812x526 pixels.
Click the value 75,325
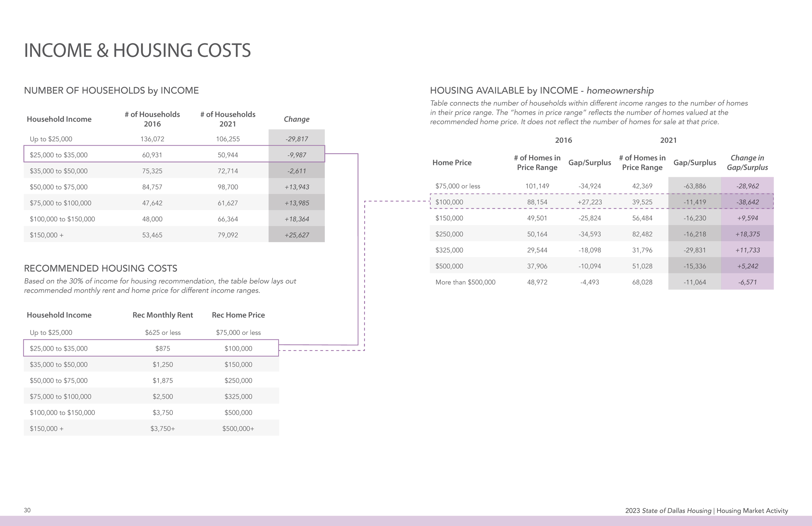pos(152,171)
